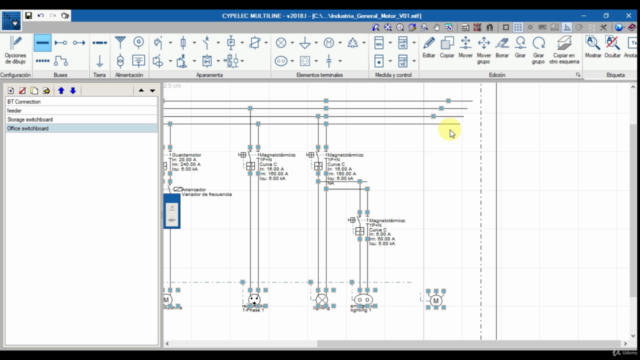Viewport: 640px width, 360px height.
Task: Click horizontal scrollbar thumb of canvas
Action: click(469, 344)
